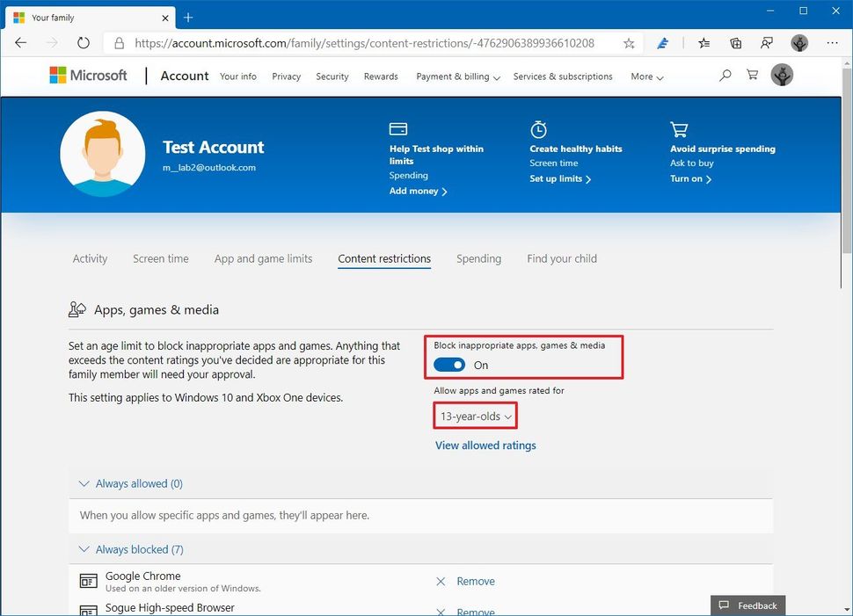Open the shopping cart icon in the header
853x616 pixels.
tap(752, 76)
